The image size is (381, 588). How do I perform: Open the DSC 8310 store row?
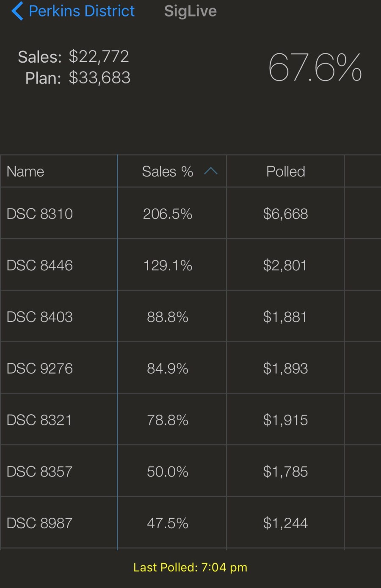tap(40, 214)
